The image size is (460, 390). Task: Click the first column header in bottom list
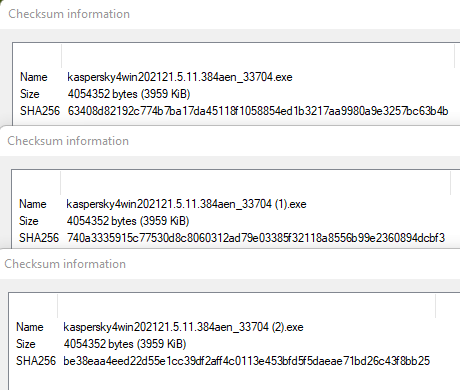[33, 306]
